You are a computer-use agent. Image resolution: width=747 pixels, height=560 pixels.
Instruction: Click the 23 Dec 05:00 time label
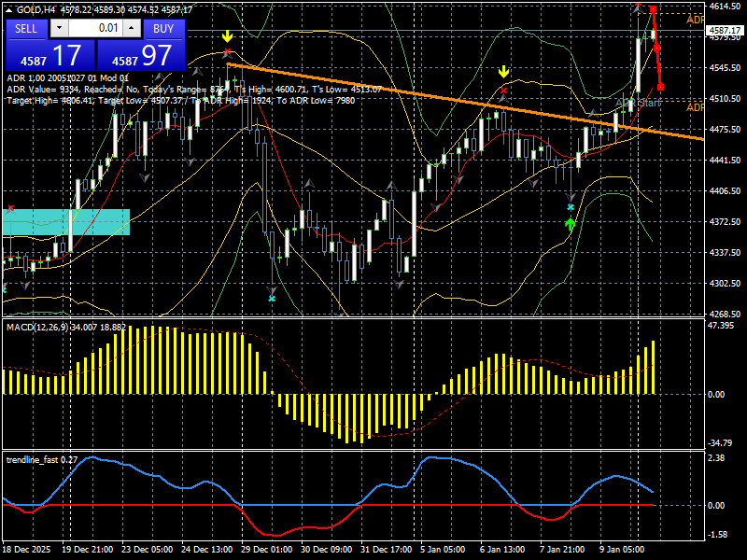[x=148, y=550]
